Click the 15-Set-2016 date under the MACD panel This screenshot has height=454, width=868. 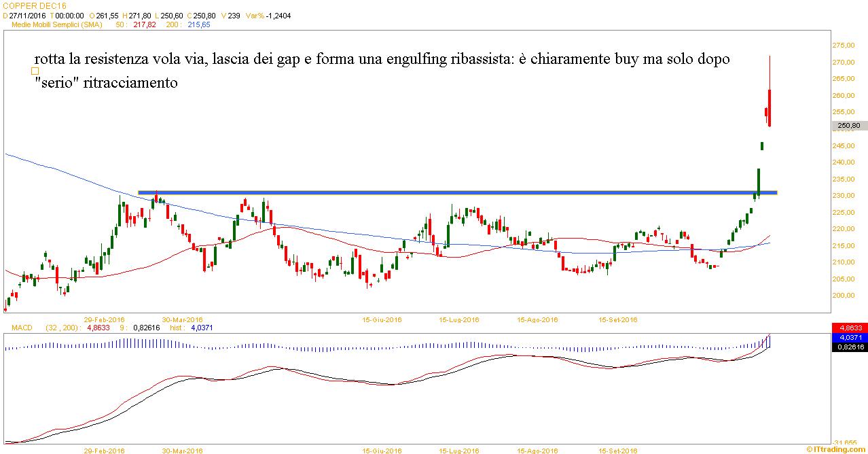[617, 451]
